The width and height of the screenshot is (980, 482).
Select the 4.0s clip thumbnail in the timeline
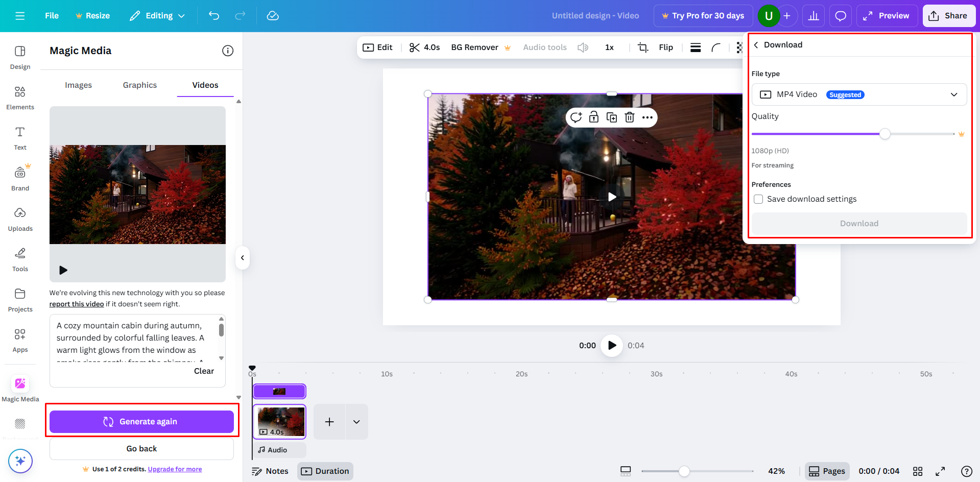click(279, 421)
